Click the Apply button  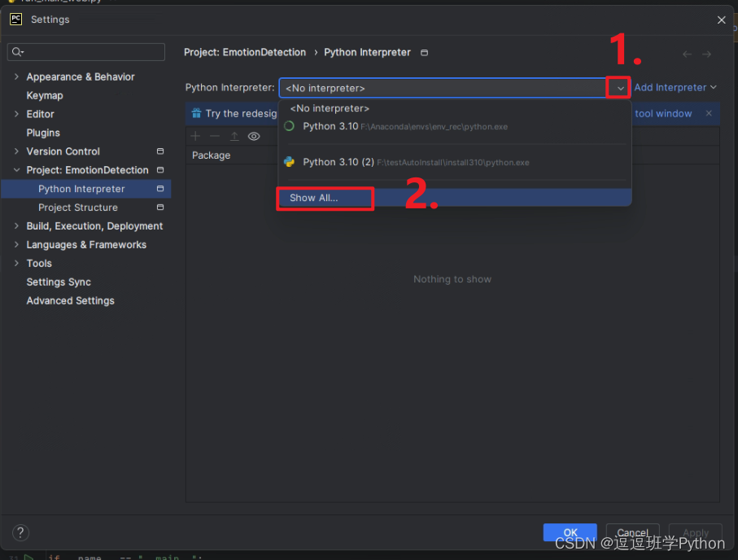click(x=695, y=532)
